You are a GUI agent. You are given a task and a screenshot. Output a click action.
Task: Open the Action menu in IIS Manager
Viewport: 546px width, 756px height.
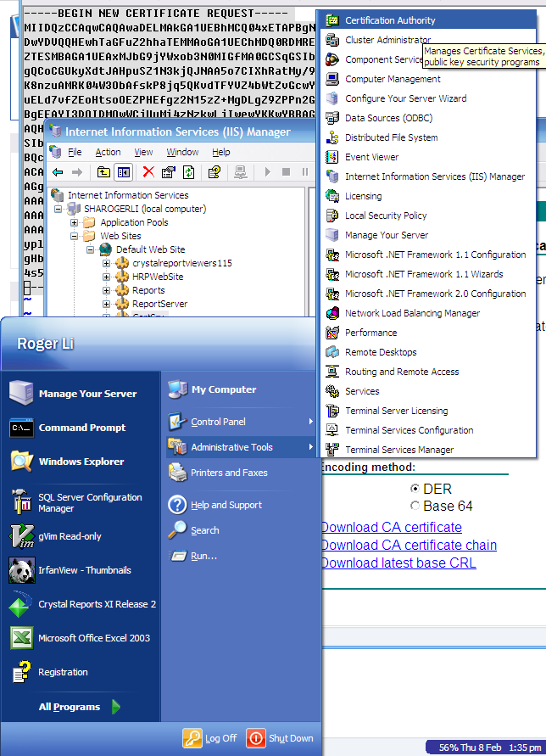point(108,152)
